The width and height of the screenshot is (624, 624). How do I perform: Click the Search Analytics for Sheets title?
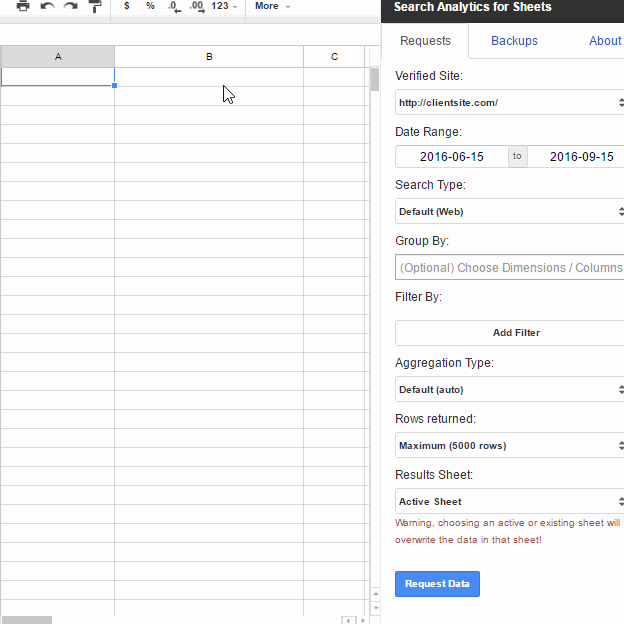(472, 7)
